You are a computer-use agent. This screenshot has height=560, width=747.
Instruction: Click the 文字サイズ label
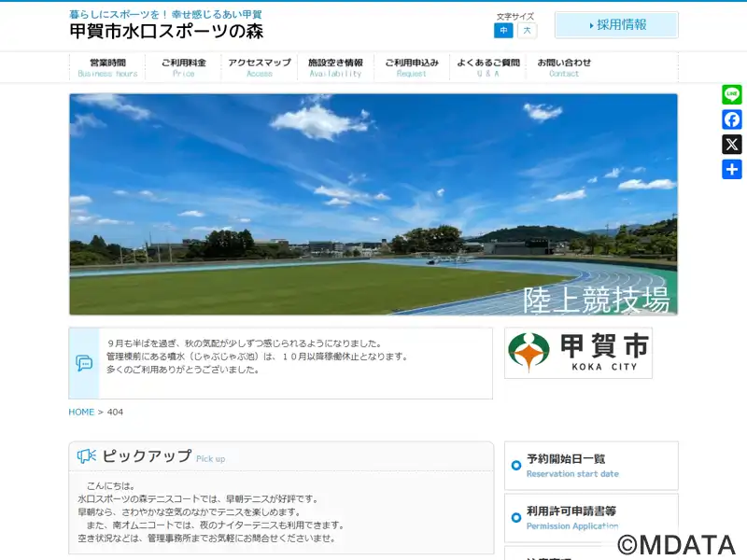tap(515, 16)
